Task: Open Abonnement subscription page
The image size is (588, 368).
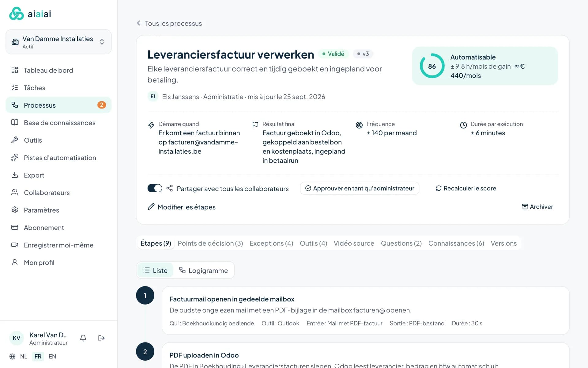Action: pos(58,228)
